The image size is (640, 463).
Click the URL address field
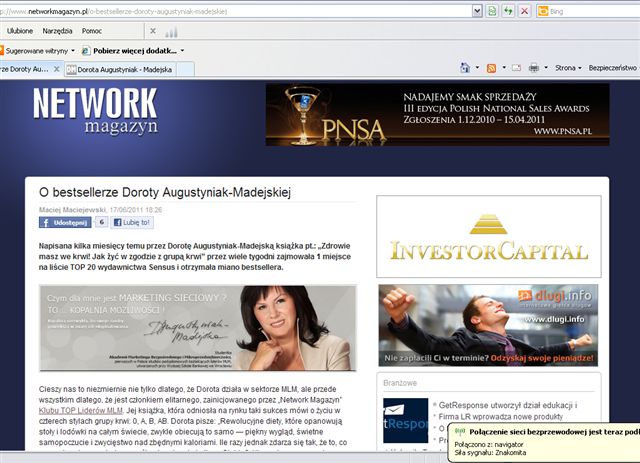[x=235, y=11]
